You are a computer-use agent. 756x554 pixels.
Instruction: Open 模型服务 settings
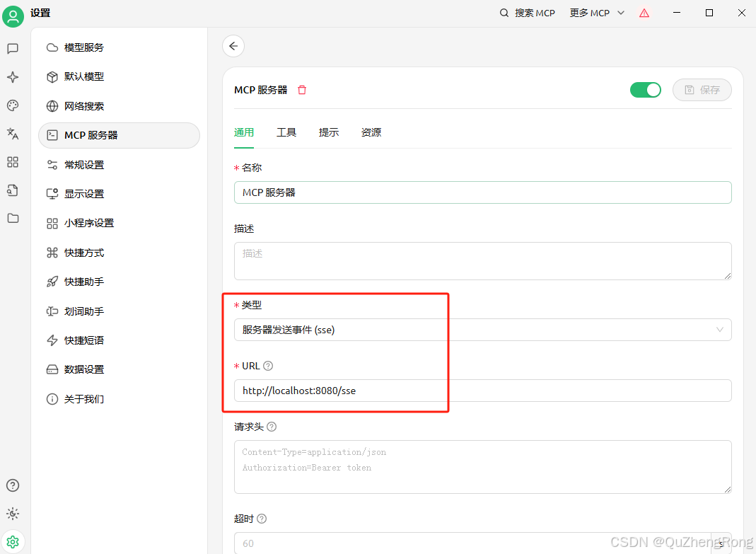click(119, 47)
